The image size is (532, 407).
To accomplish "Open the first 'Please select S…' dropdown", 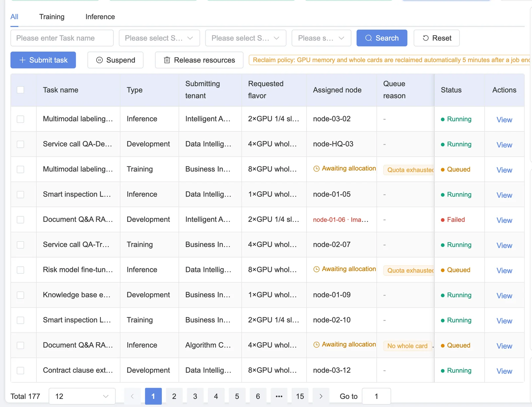I will click(159, 38).
